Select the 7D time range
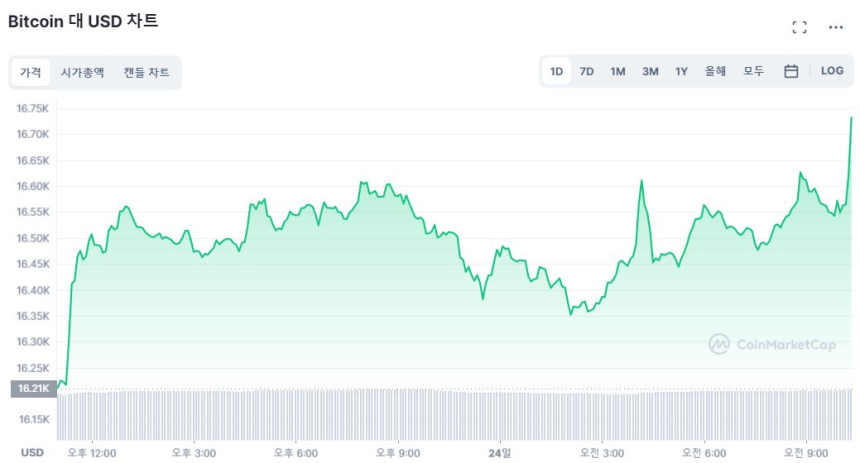The width and height of the screenshot is (860, 463). [x=586, y=71]
